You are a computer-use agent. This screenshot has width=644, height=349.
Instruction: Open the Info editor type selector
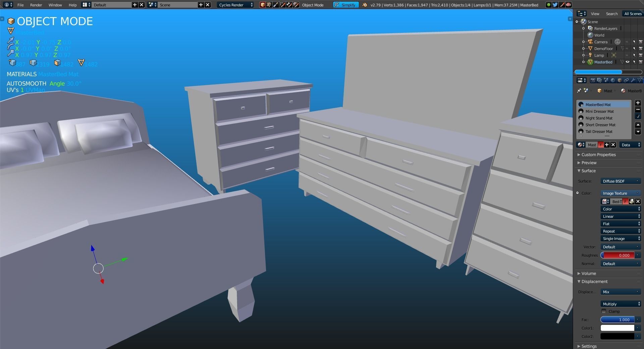coord(8,5)
